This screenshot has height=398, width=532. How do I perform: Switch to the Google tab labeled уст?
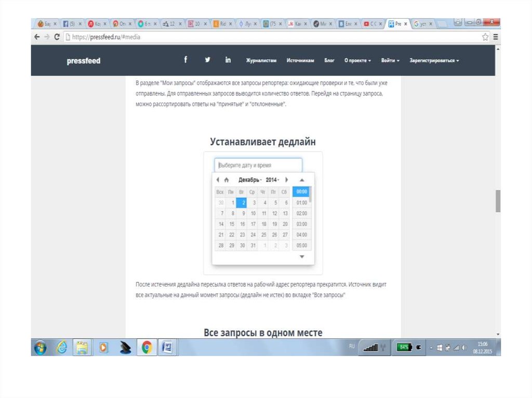tap(423, 24)
